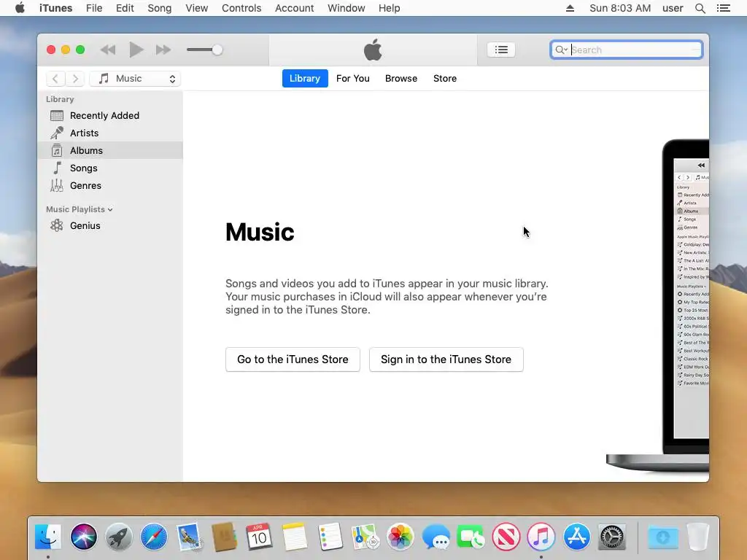Open System Preferences from the Dock

click(x=612, y=537)
